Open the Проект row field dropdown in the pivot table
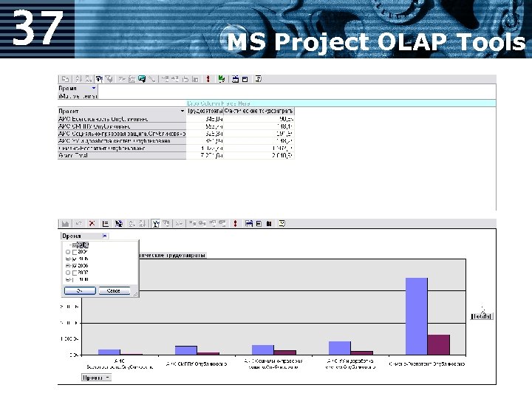Screen dimensions: 532x399 (x=183, y=111)
